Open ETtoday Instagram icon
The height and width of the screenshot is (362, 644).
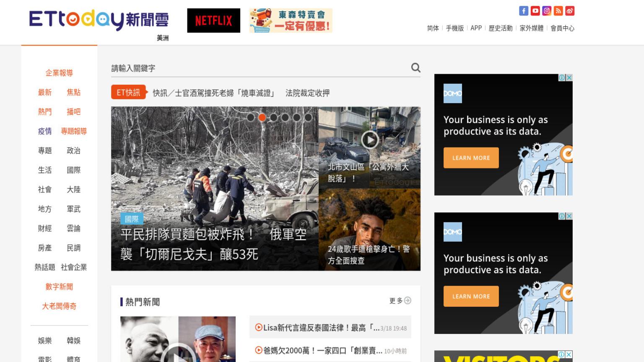click(x=547, y=11)
